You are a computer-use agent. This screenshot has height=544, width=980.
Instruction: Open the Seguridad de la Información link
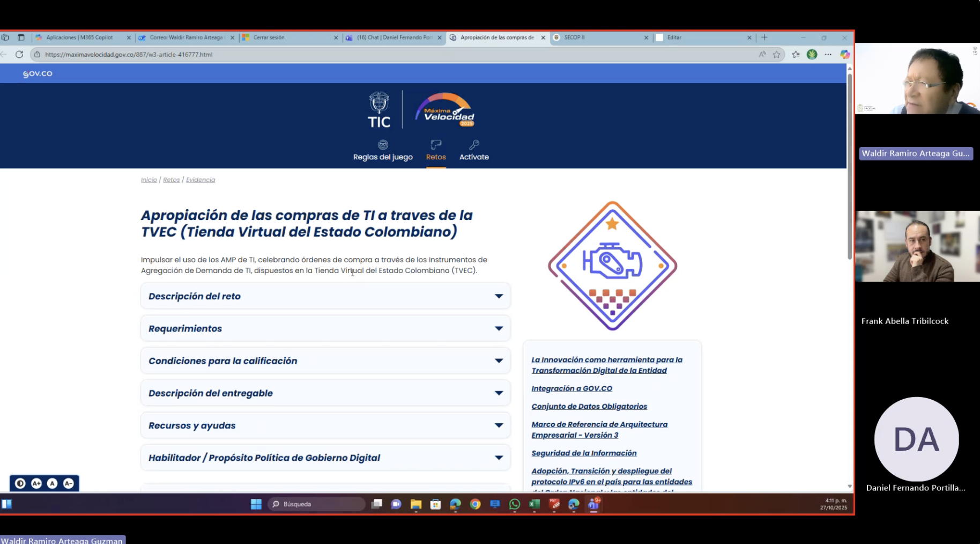(x=584, y=453)
